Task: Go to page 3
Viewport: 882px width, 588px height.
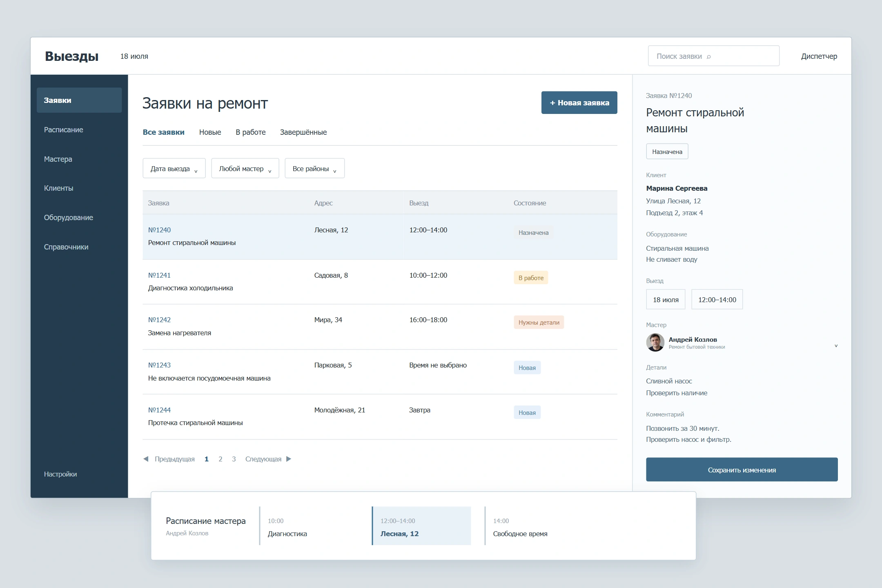Action: click(234, 459)
